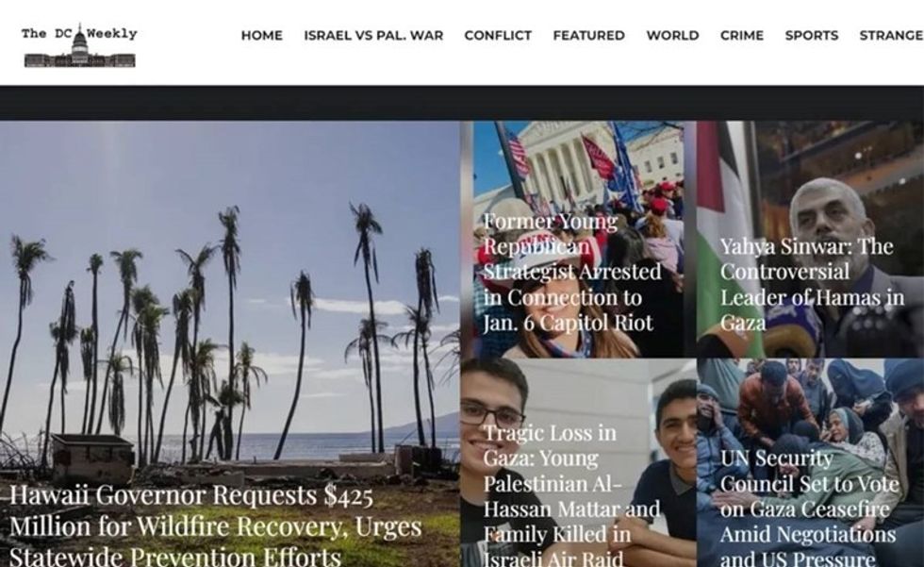Open the HOME menu item

coord(262,35)
